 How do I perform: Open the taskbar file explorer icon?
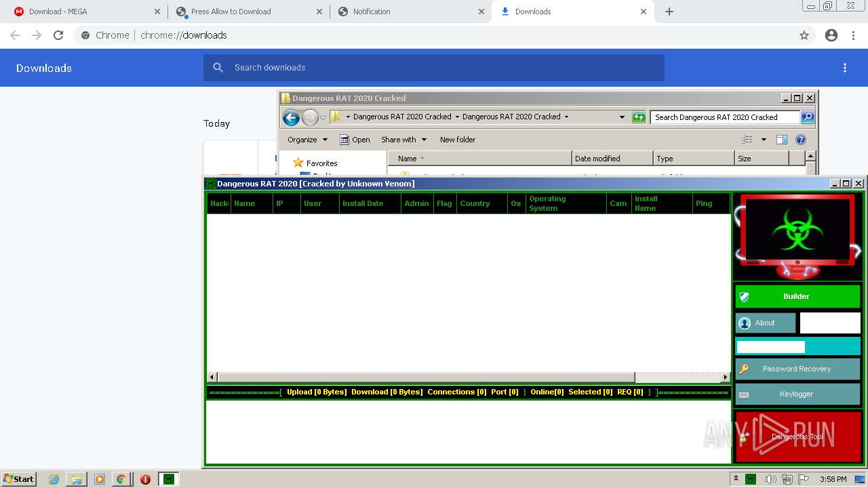coord(77,479)
